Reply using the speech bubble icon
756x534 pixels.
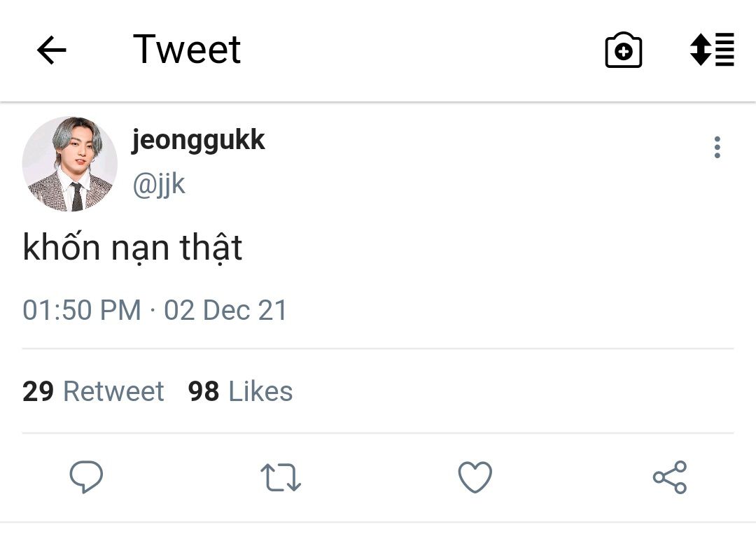coord(86,477)
